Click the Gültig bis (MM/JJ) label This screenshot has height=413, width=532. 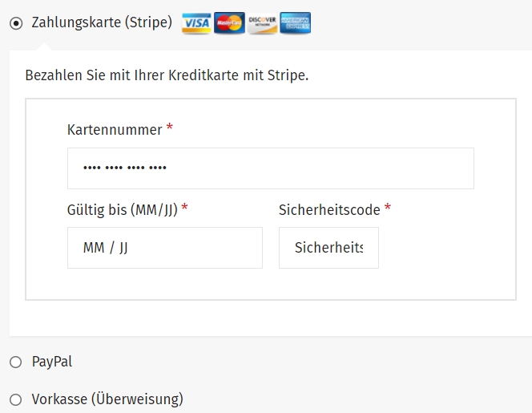click(x=123, y=210)
